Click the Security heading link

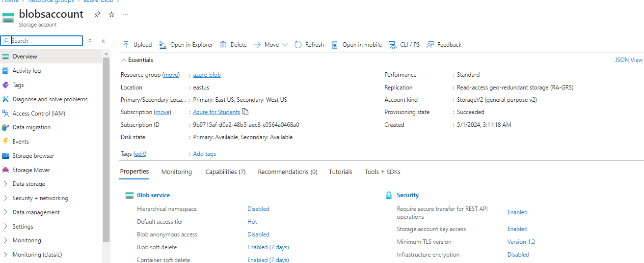[408, 195]
